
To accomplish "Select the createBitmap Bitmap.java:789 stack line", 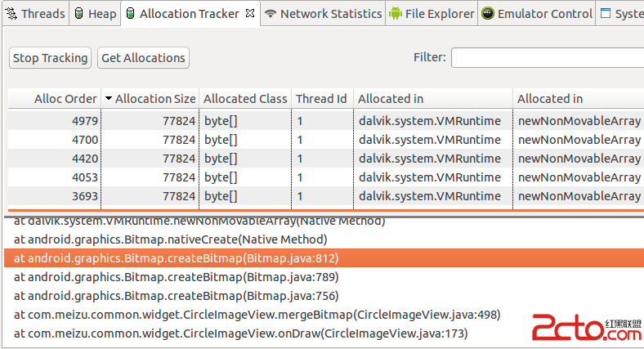I will pos(176,277).
